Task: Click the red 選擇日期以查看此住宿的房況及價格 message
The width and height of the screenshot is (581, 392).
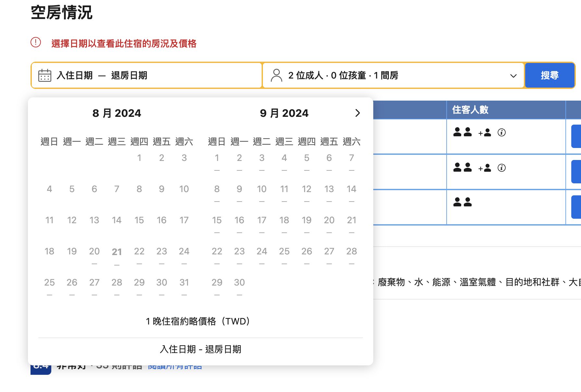Action: [124, 43]
